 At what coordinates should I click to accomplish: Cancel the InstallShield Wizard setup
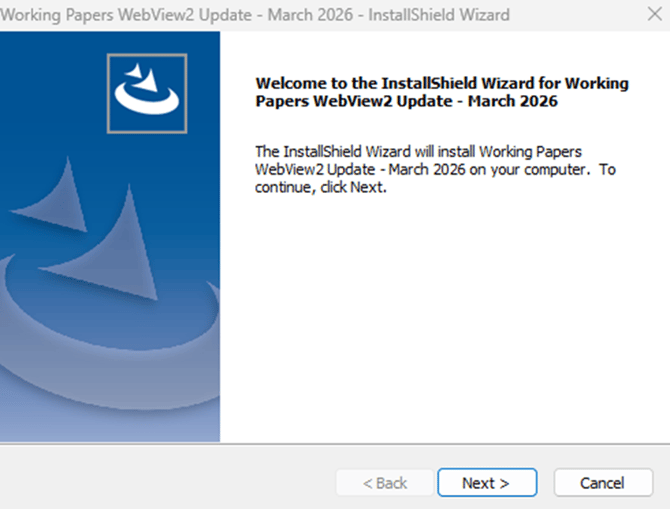click(x=602, y=483)
